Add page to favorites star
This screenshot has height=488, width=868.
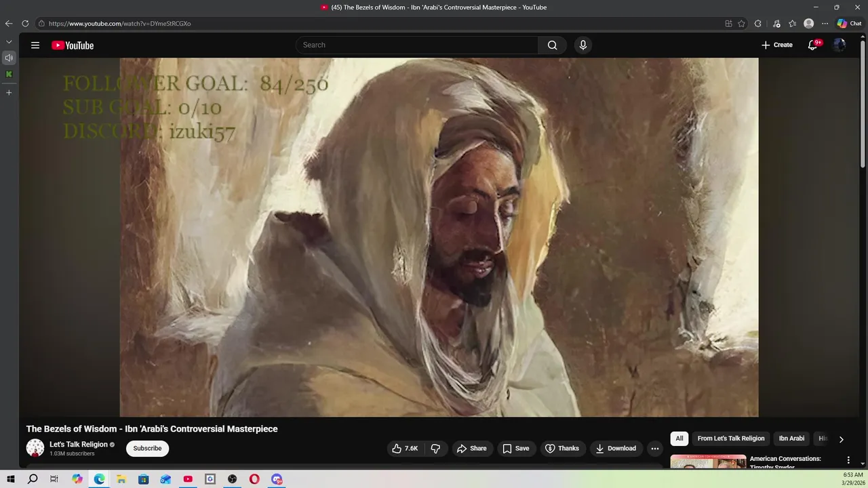point(741,23)
